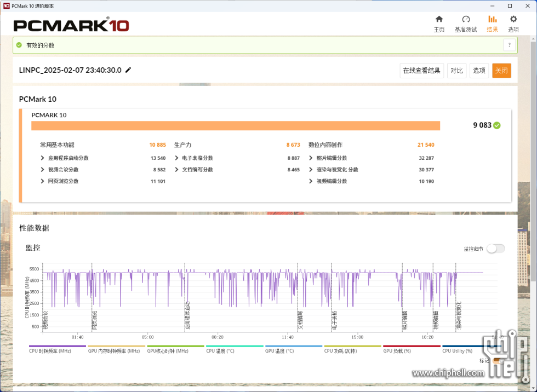Click the score value 11 101

158,181
